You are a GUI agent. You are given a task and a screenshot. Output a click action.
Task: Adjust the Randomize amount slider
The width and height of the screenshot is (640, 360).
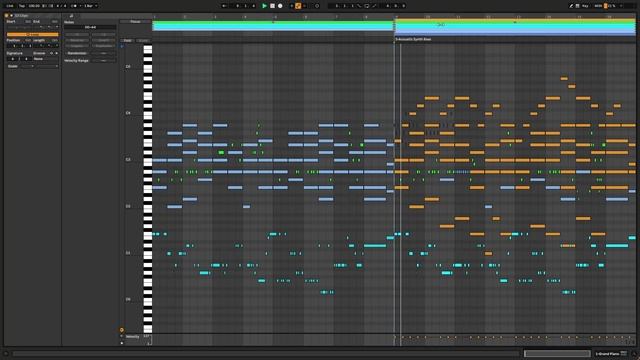104,53
